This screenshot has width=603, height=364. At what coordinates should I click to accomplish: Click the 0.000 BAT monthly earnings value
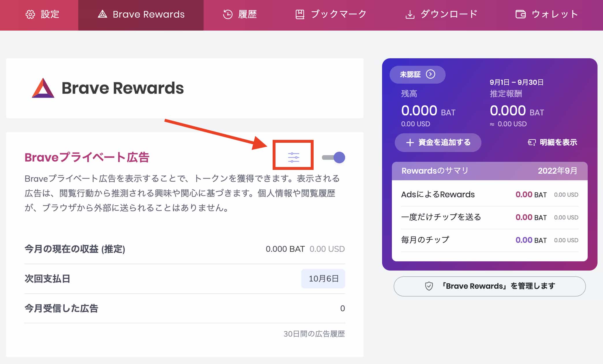tap(285, 249)
